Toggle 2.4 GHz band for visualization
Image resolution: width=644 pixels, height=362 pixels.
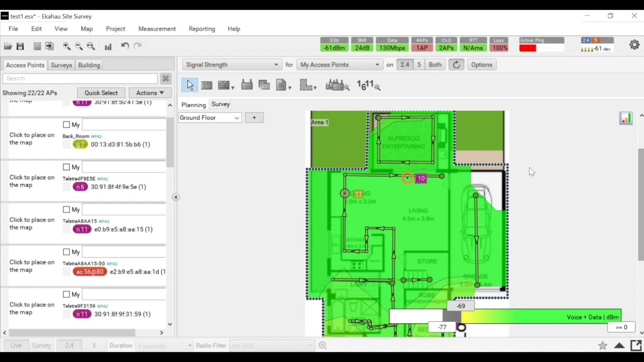click(x=405, y=65)
